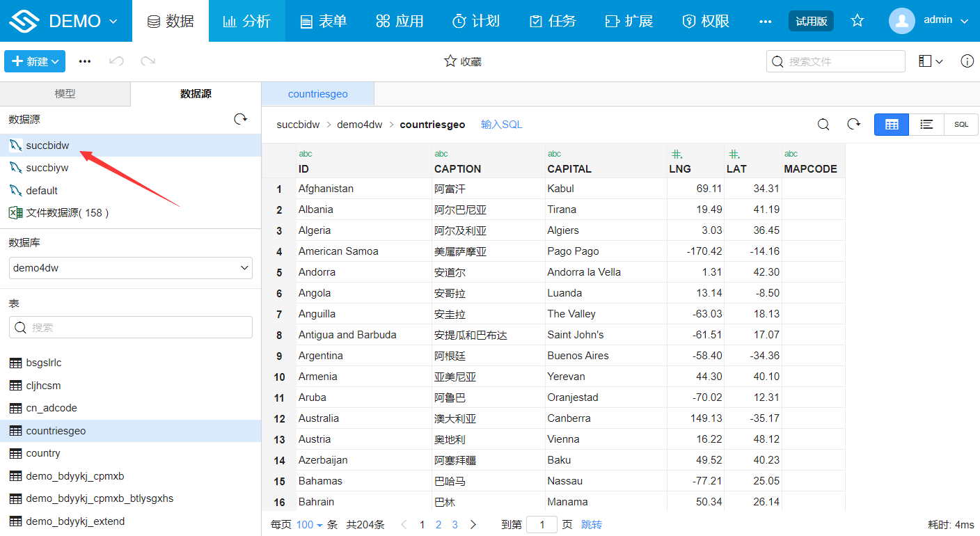Switch to grid table view

pos(892,125)
